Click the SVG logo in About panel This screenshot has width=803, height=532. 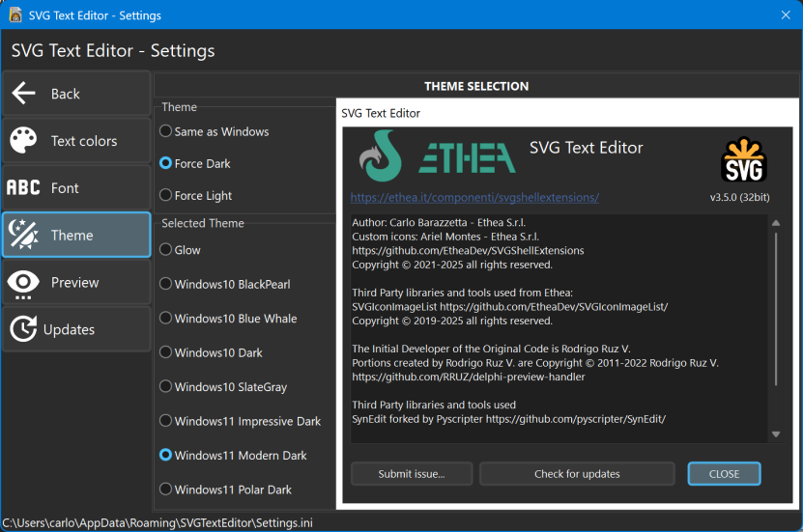[744, 159]
